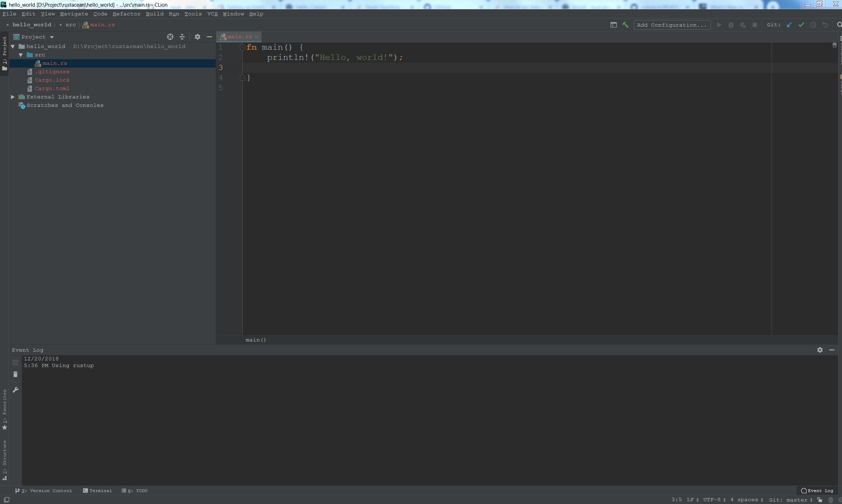This screenshot has height=504, width=842.
Task: Open Project panel settings gear
Action: [198, 37]
